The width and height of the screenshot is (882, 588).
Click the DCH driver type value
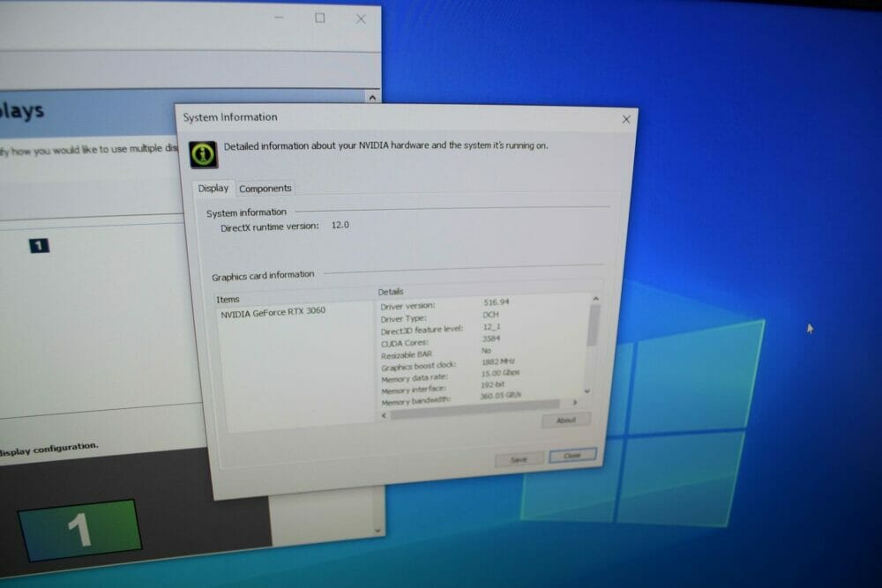click(x=490, y=315)
